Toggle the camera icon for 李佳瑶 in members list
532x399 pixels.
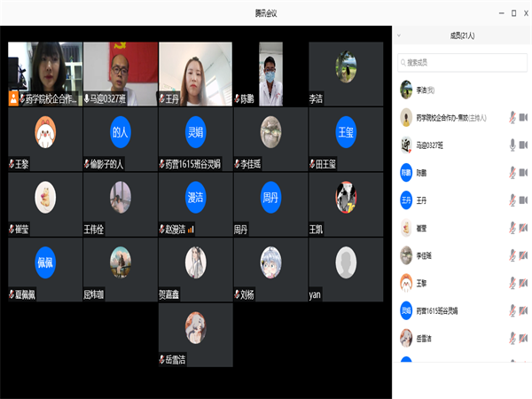(523, 256)
